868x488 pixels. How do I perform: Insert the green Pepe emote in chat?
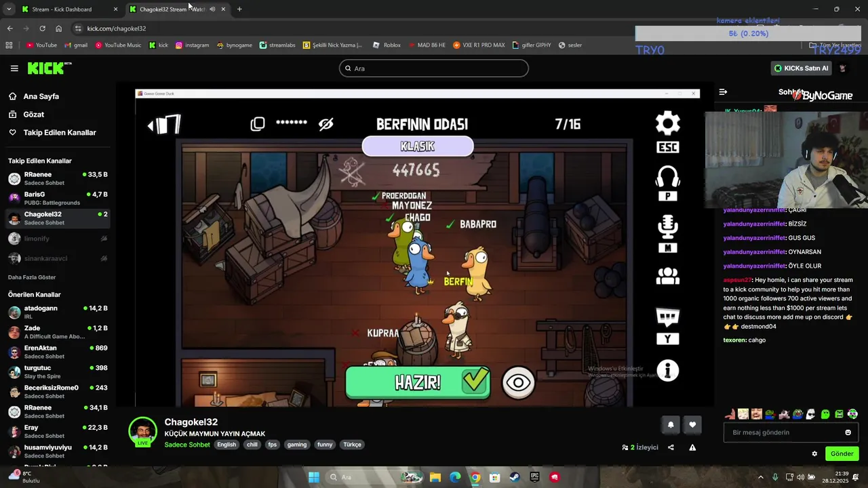[x=770, y=414]
